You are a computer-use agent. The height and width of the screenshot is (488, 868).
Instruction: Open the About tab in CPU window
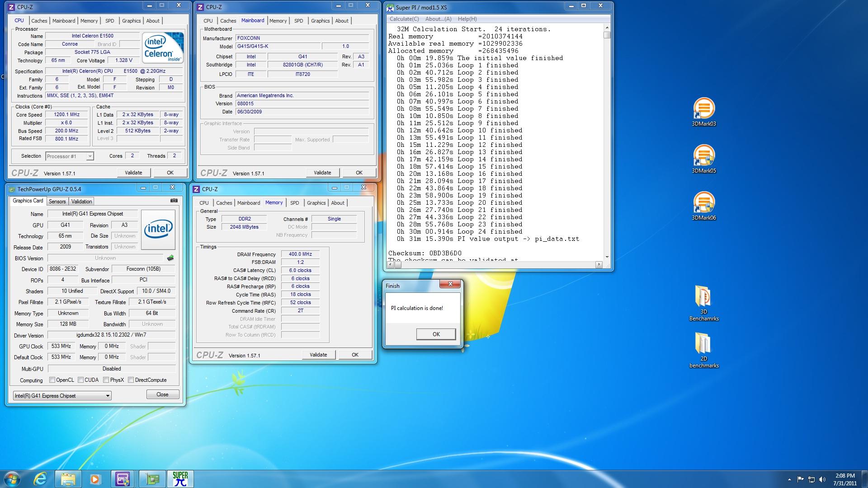tap(153, 21)
